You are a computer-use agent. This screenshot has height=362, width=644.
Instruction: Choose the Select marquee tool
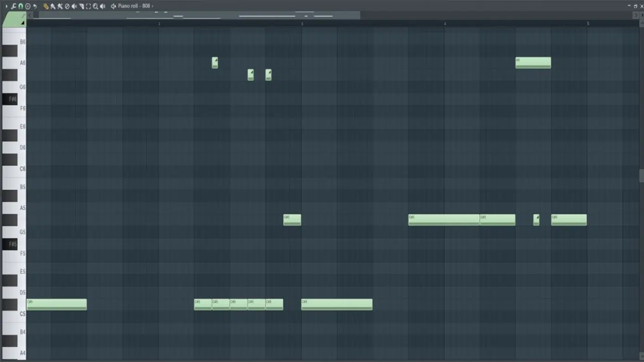[88, 6]
